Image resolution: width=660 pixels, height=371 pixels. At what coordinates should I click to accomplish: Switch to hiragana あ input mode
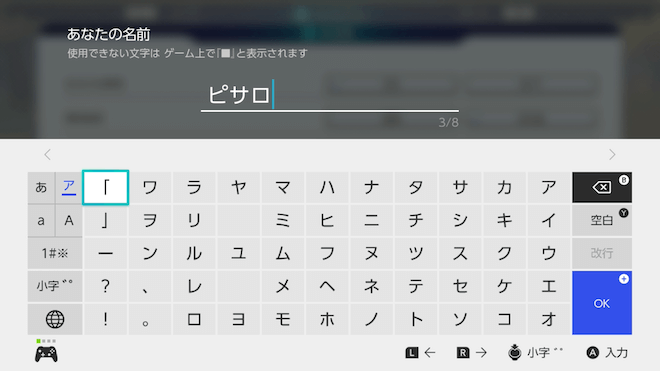tap(41, 187)
